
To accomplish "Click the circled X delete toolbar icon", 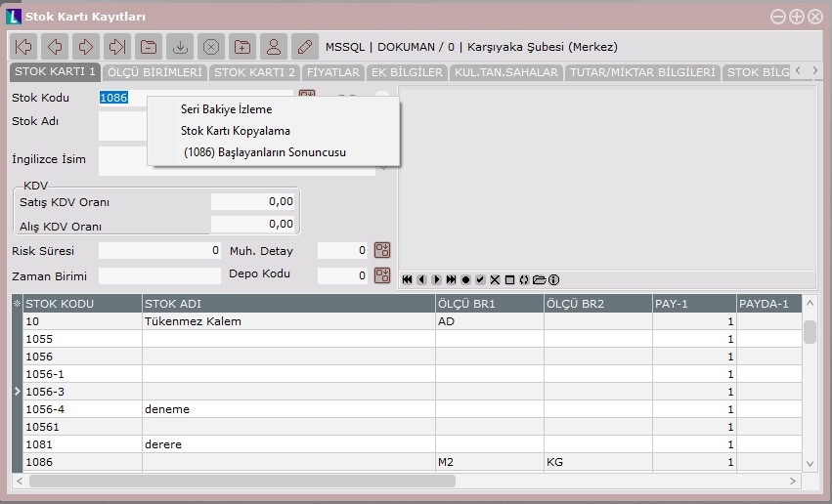I will point(211,46).
